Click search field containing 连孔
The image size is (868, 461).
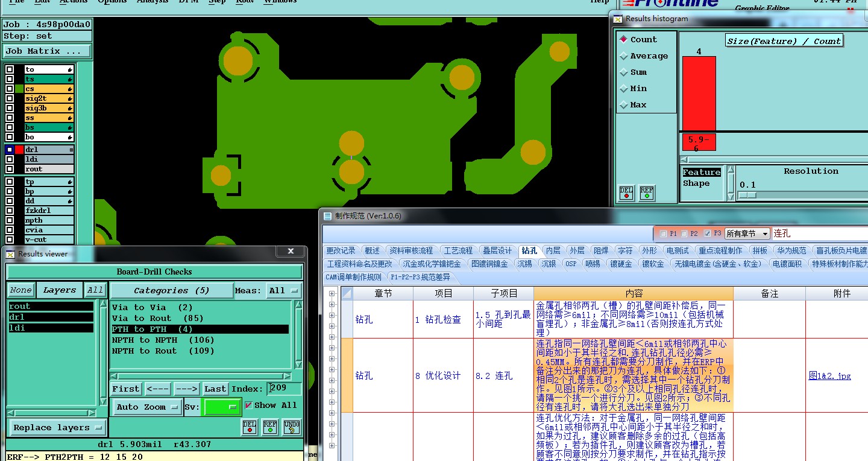[819, 234]
